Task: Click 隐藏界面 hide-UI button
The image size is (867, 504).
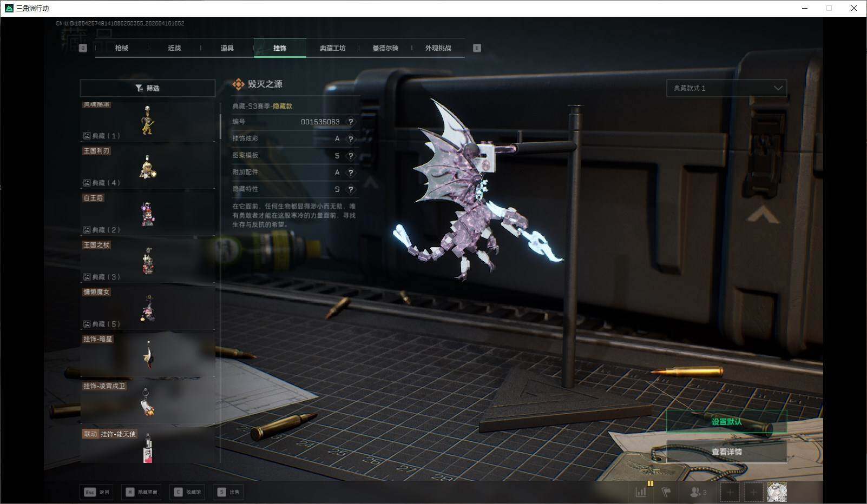Action: (141, 492)
